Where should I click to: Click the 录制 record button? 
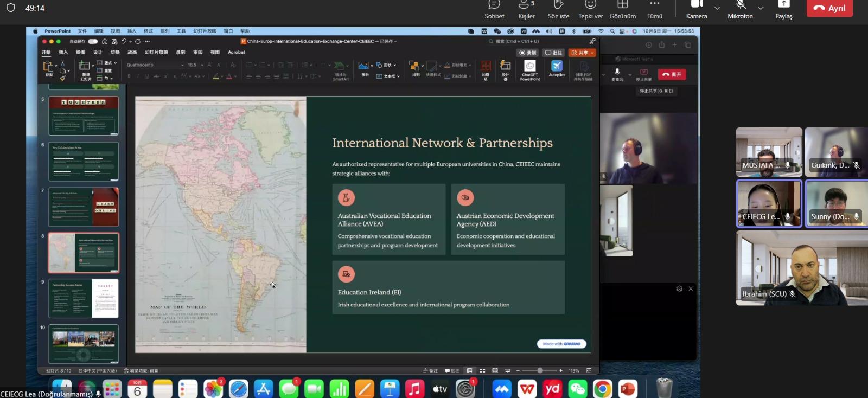tap(528, 53)
